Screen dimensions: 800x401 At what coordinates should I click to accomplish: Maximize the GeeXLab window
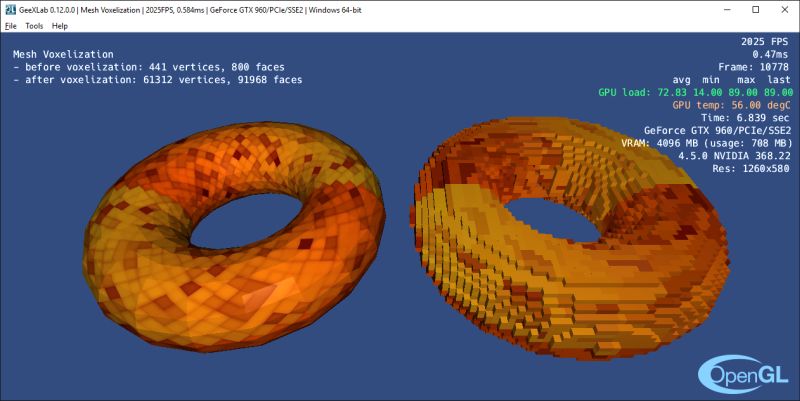tap(756, 10)
